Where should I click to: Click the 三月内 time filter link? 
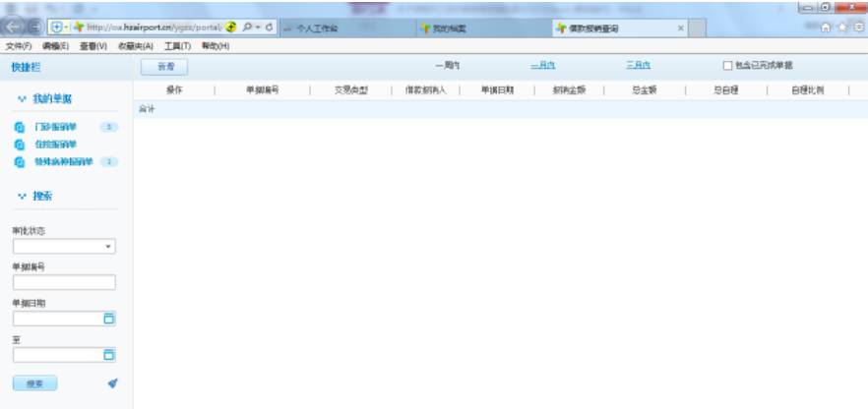click(638, 66)
